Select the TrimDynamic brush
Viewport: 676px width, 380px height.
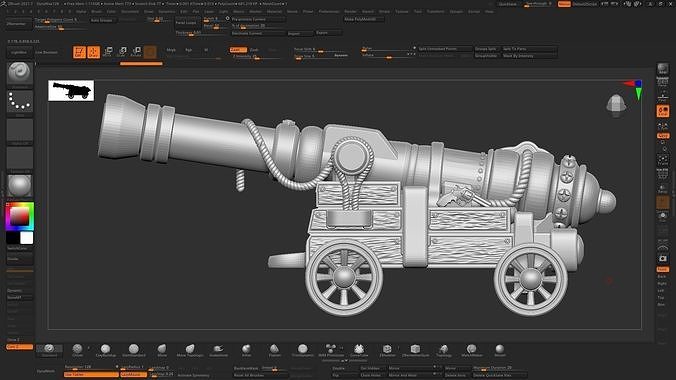303,350
